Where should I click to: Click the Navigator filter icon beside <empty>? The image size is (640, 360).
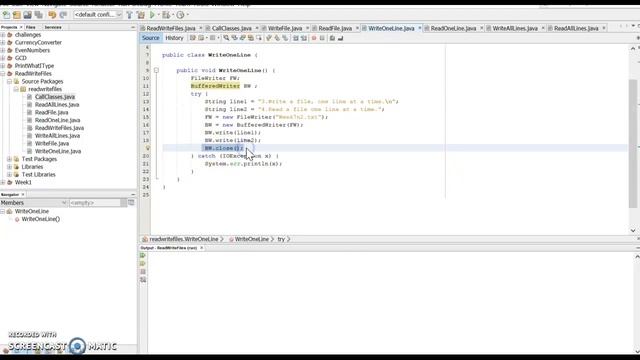(x=131, y=202)
